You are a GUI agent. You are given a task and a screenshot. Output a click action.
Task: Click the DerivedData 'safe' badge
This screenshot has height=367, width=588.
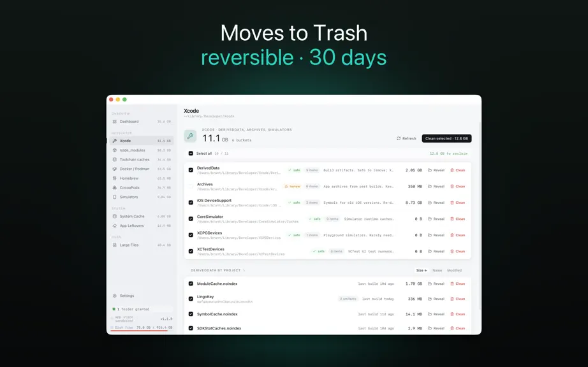coord(294,170)
